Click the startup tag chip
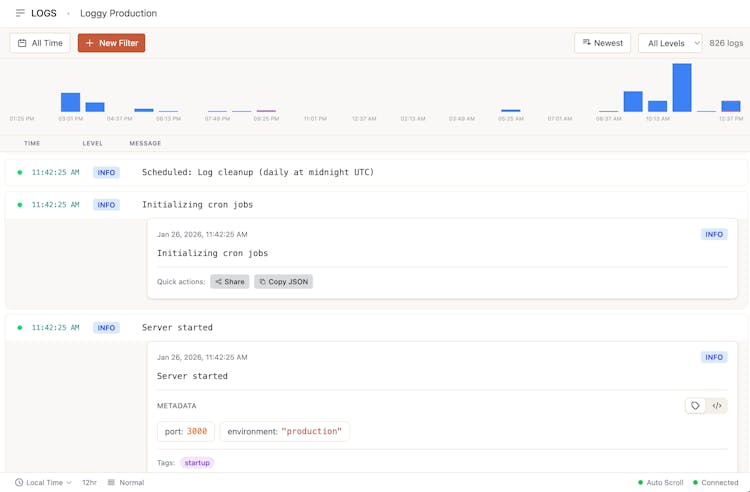Image resolution: width=750 pixels, height=492 pixels. 197,463
